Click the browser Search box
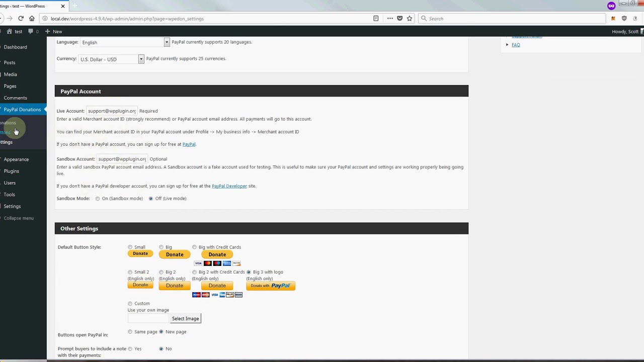The image size is (644, 362). click(x=512, y=19)
